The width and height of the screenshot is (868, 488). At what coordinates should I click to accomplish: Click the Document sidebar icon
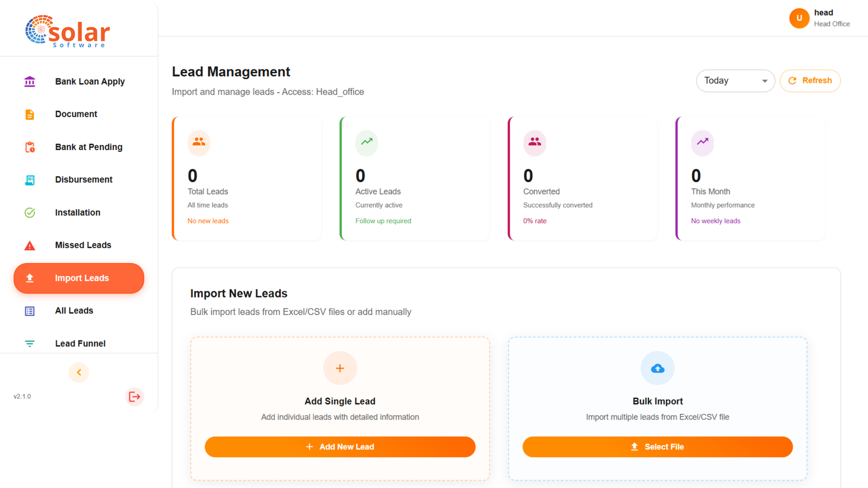(x=29, y=114)
